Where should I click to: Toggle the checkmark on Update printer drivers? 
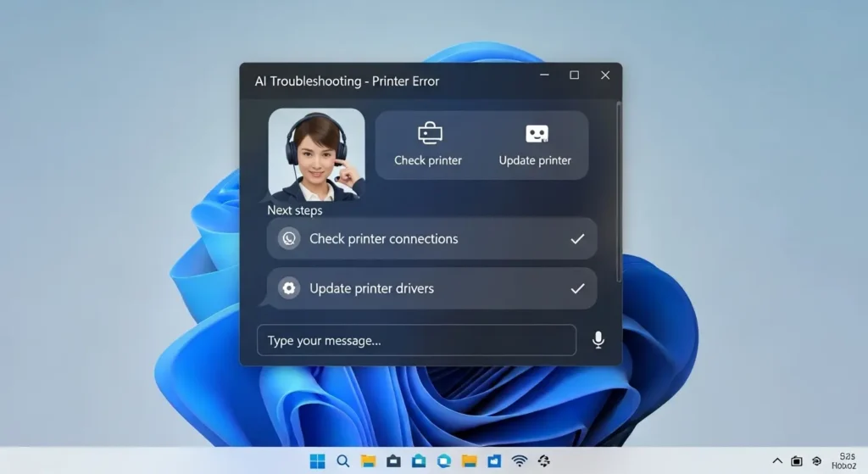(577, 288)
